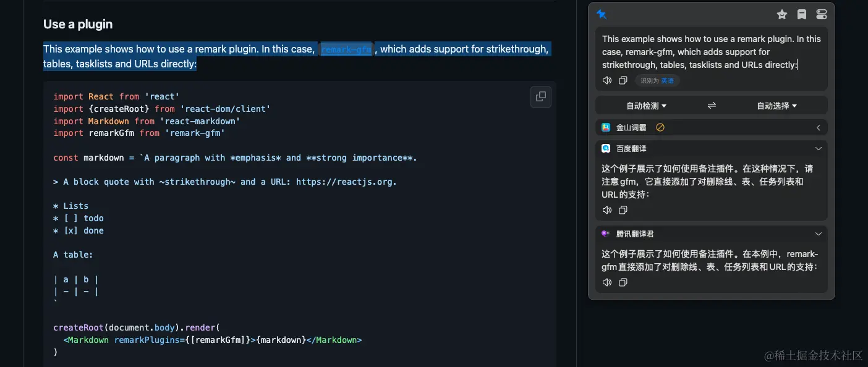Screen dimensions: 868x367
Task: Click the code line '* [ ] todo'
Action: pos(79,218)
